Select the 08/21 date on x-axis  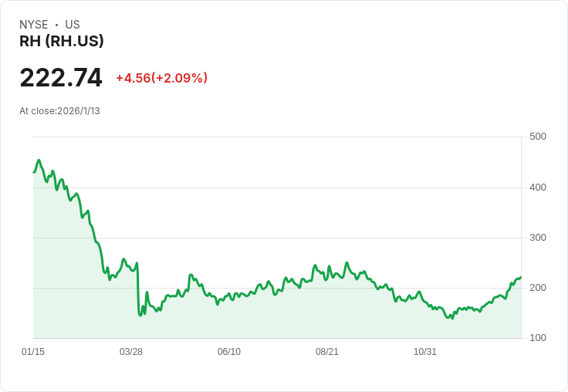tap(327, 351)
